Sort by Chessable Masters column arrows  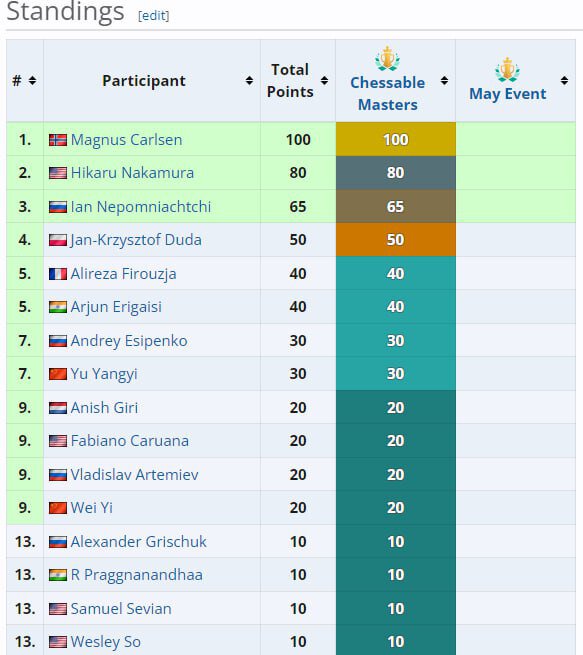[x=444, y=80]
